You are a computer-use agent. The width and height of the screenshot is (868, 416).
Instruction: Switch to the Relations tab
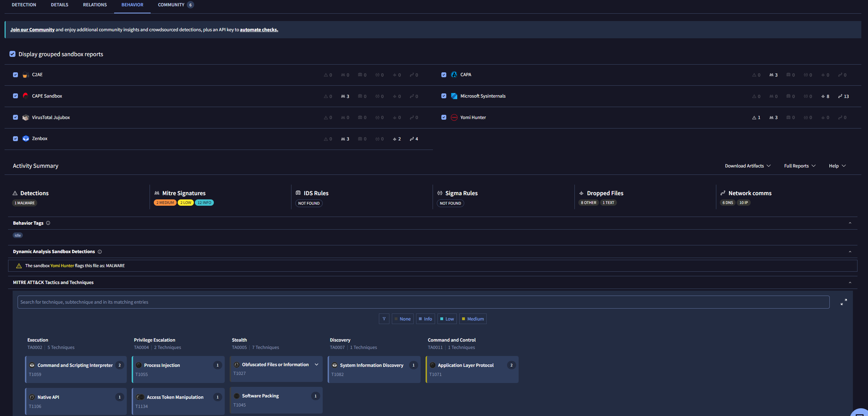[95, 5]
